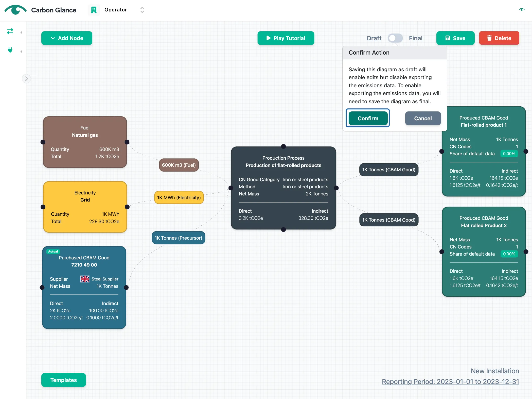The height and width of the screenshot is (399, 532).
Task: Delete the diagram
Action: coord(499,38)
